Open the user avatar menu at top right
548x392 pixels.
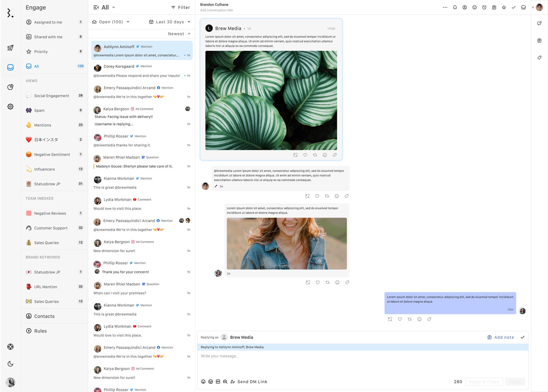coord(540,7)
